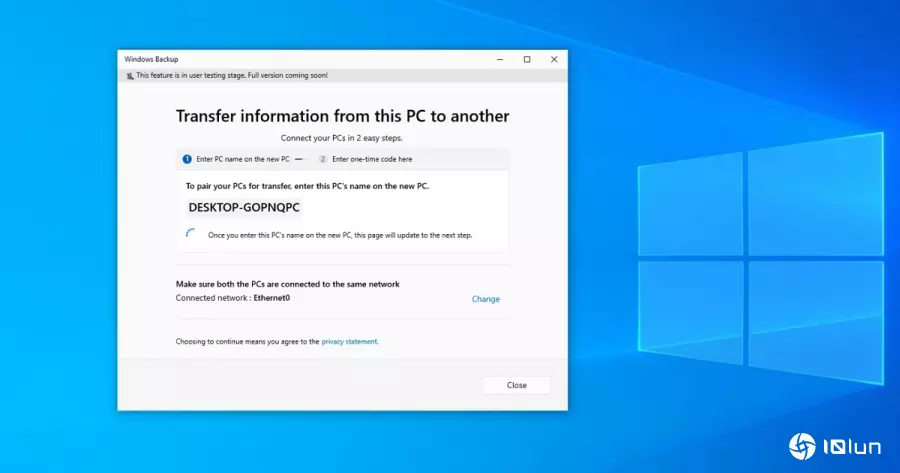The image size is (900, 473).
Task: Maximize the Windows Backup window
Action: click(527, 59)
